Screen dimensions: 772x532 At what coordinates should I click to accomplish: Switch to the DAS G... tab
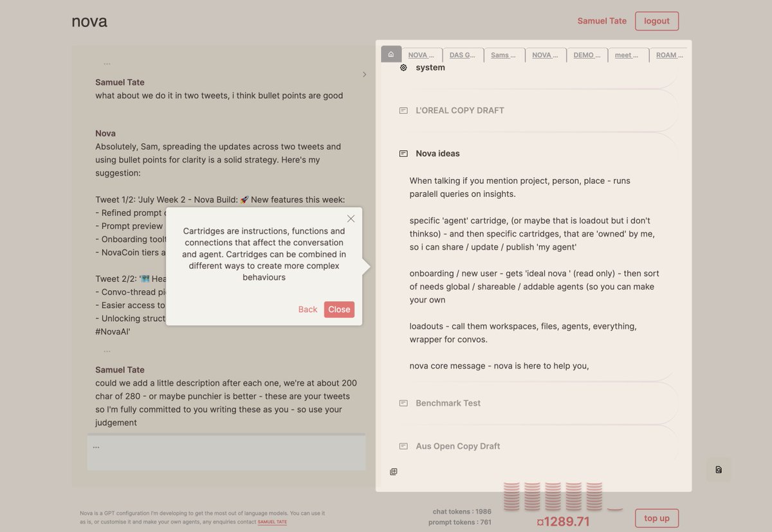click(463, 55)
